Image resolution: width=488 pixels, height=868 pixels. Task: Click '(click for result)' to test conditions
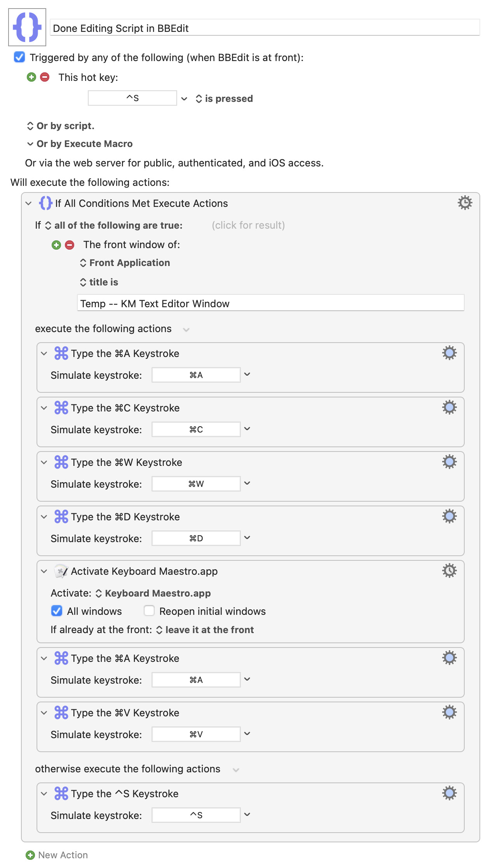coord(248,225)
